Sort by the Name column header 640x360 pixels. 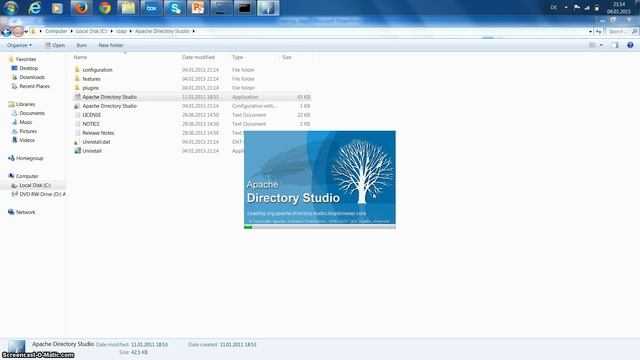click(80, 57)
